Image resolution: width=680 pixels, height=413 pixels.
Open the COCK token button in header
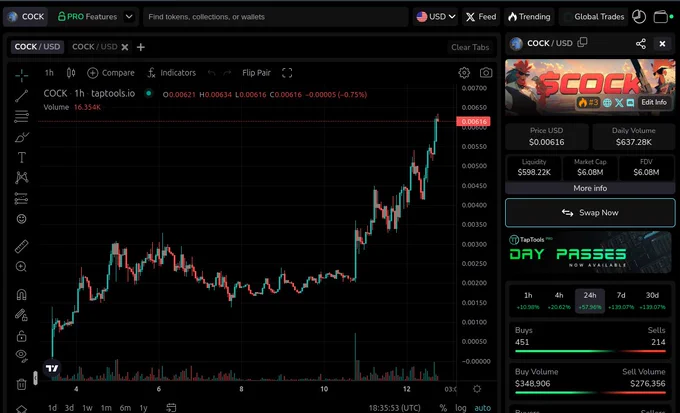coord(26,16)
